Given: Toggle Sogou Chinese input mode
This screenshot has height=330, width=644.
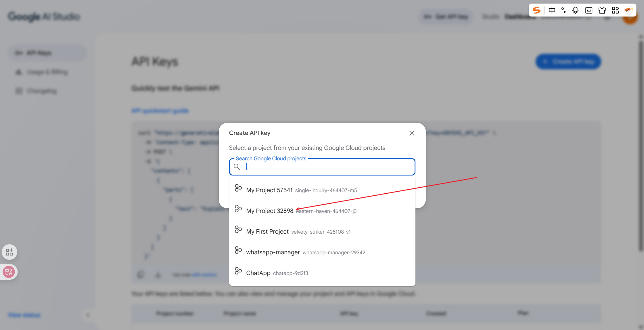Looking at the screenshot, I should coord(552,11).
